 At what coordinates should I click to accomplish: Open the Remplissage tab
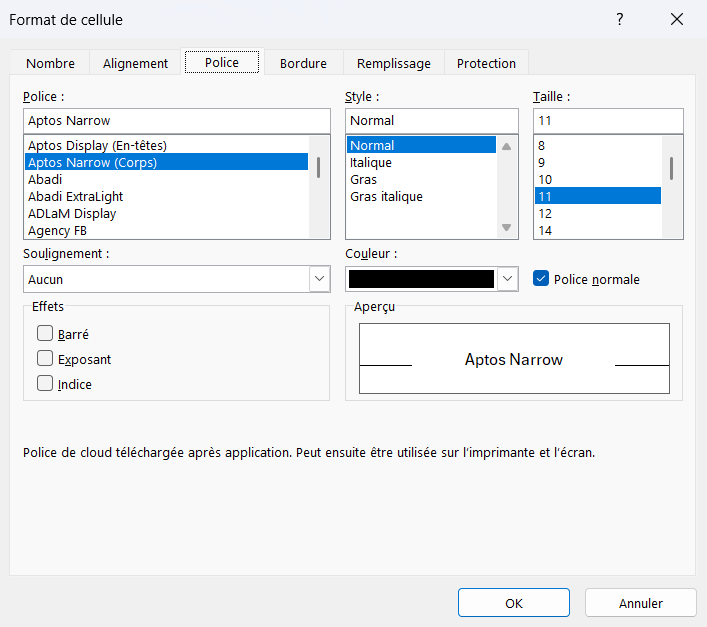click(x=394, y=63)
